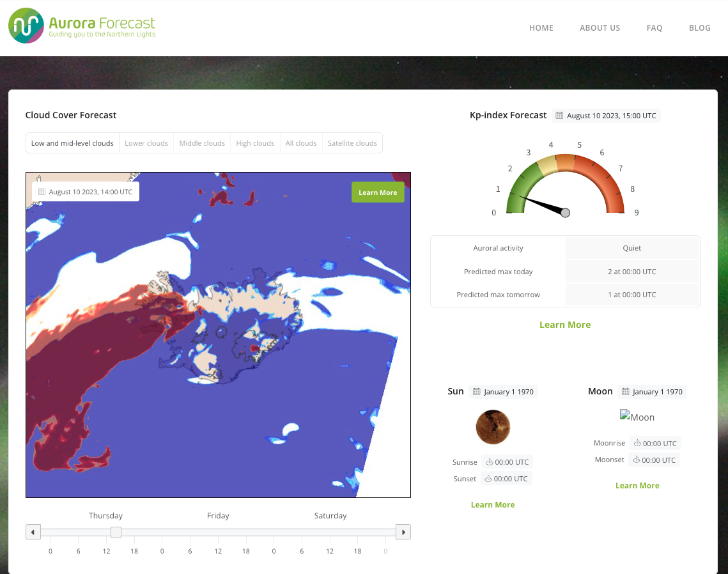Click the Aurora Forecast logo
This screenshot has width=728, height=574.
(x=82, y=26)
